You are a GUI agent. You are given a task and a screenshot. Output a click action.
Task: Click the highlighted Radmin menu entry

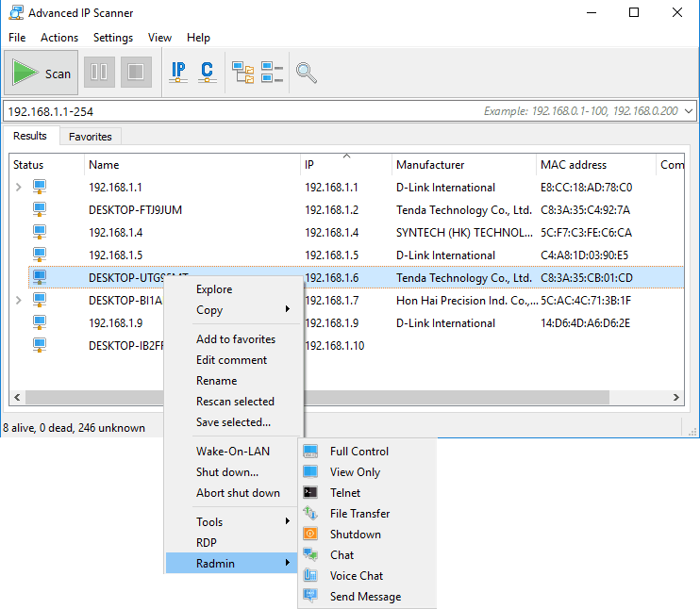click(x=232, y=563)
